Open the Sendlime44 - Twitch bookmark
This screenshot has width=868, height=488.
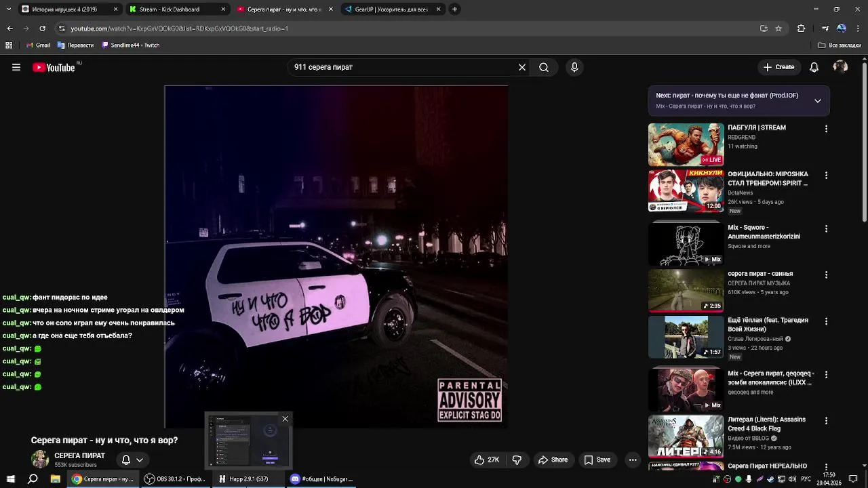point(130,45)
